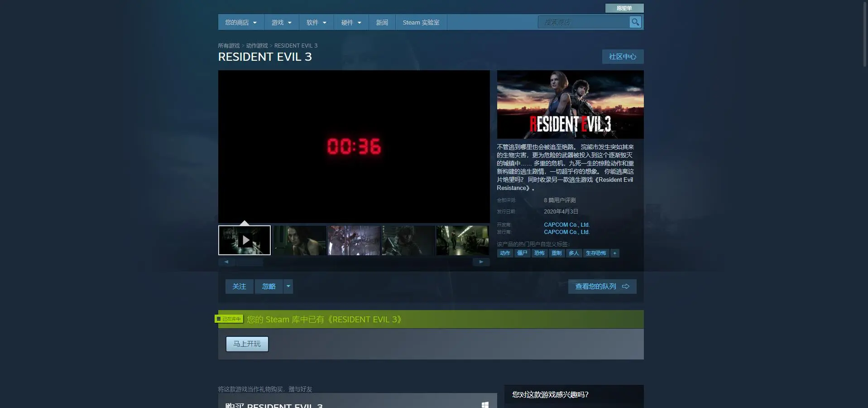The image size is (868, 408).
Task: Click the 已在库中 in-library badge
Action: tap(229, 319)
